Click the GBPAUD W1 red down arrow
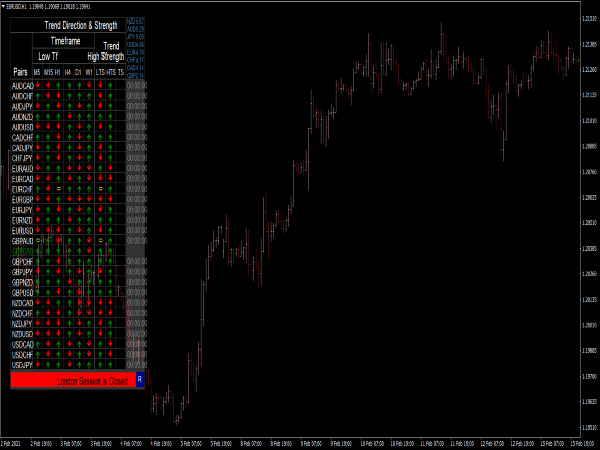Screen dimensions: 600x450 [89, 240]
